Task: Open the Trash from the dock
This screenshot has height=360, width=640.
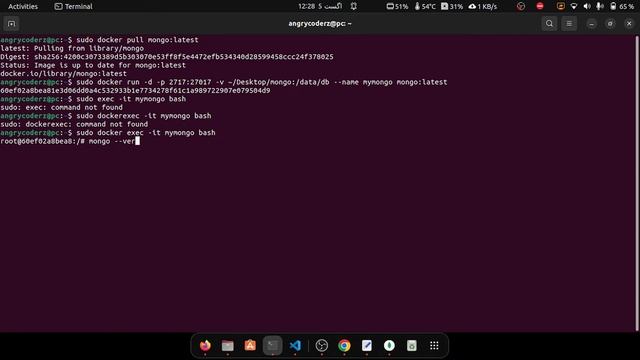Action: 411,345
